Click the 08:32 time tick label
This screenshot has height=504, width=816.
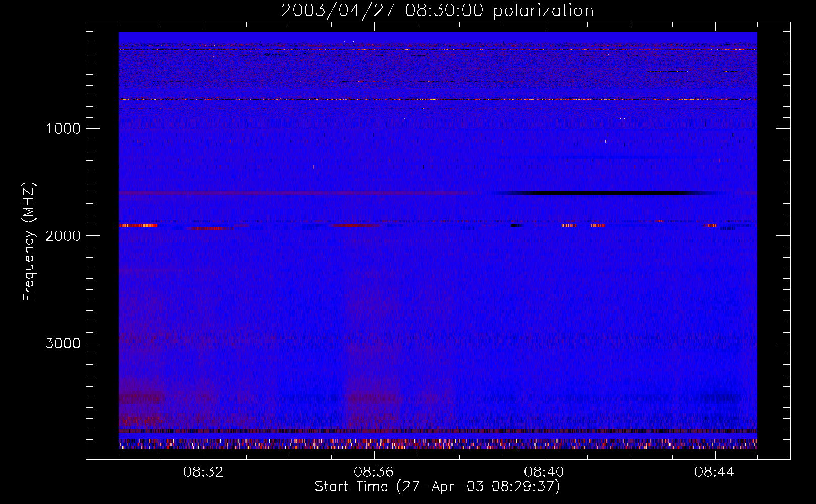203,472
